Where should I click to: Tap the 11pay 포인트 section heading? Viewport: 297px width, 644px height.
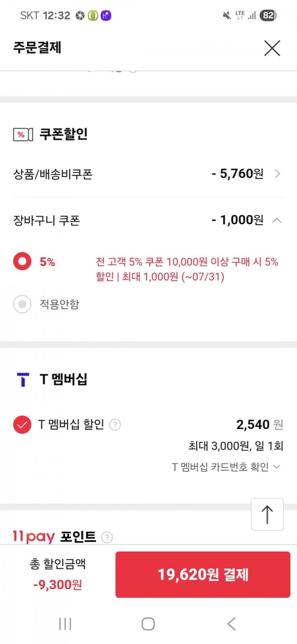pos(54,536)
